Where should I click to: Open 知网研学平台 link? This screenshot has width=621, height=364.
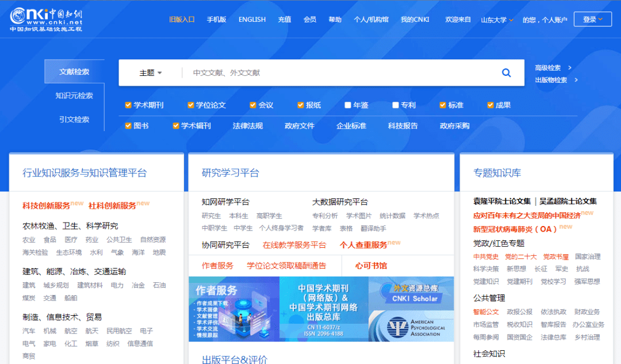coord(225,202)
